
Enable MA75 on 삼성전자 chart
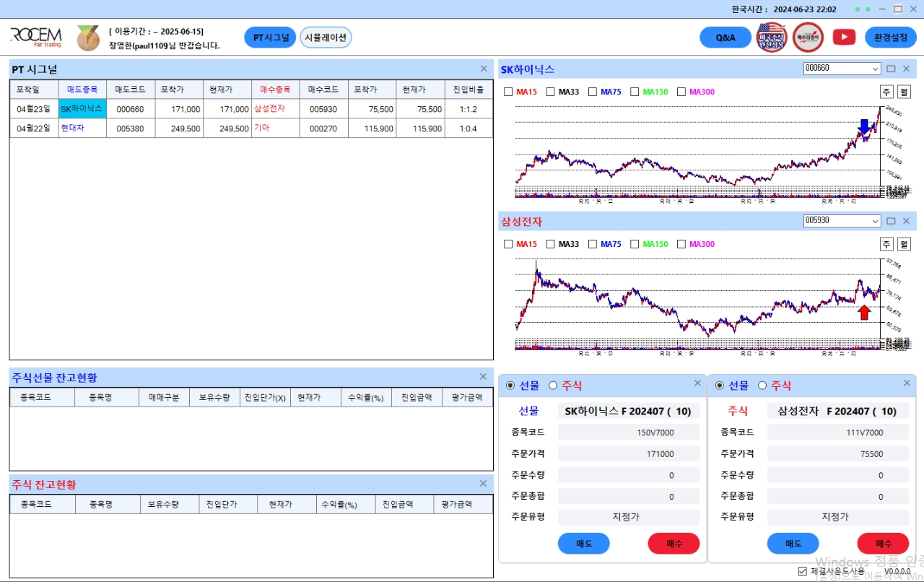tap(593, 244)
